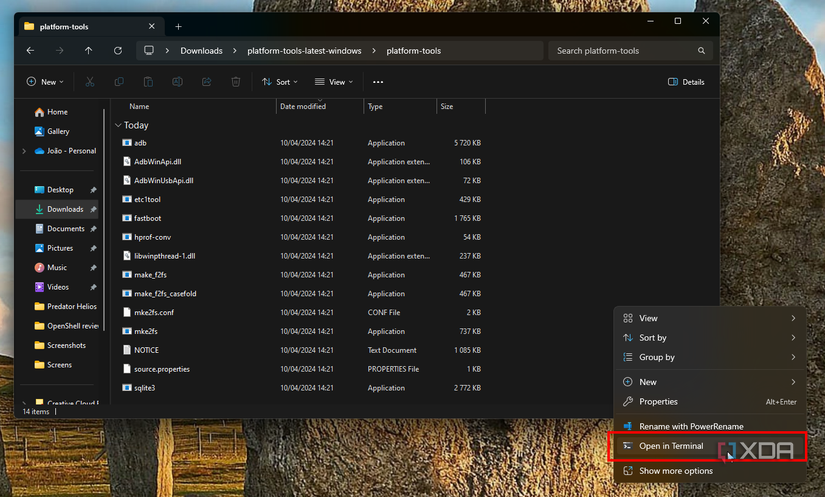Open the See more ellipsis menu
The height and width of the screenshot is (497, 825).
pos(378,82)
